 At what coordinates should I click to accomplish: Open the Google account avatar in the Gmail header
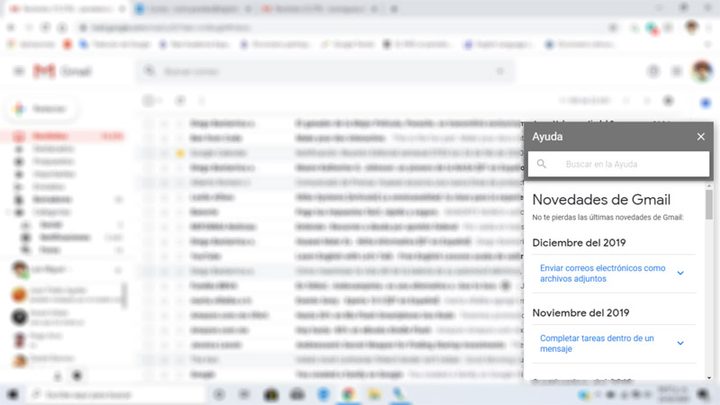(x=702, y=72)
